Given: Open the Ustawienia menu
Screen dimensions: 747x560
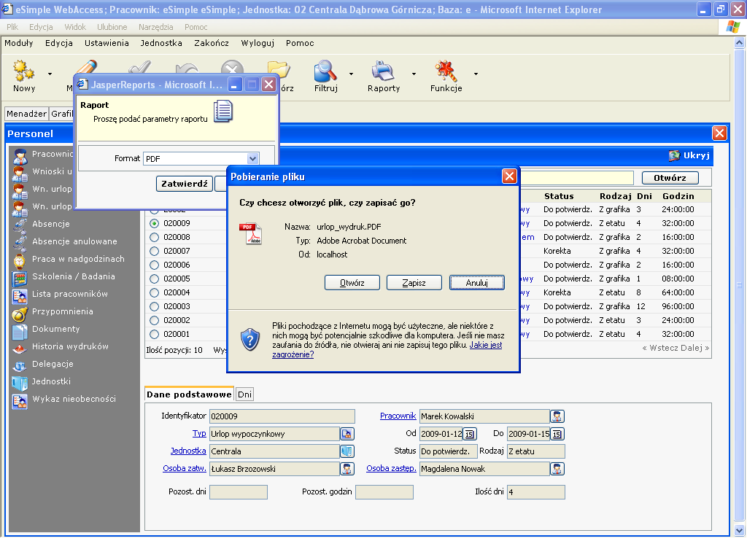Looking at the screenshot, I should (107, 43).
